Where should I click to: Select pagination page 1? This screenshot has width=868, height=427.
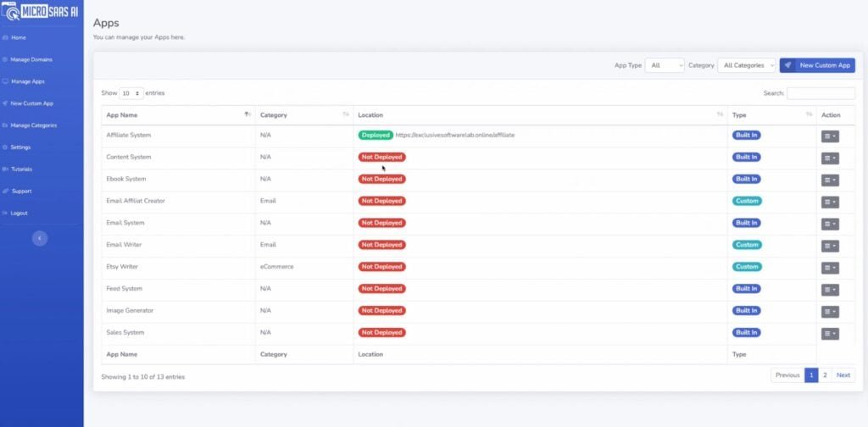click(811, 375)
